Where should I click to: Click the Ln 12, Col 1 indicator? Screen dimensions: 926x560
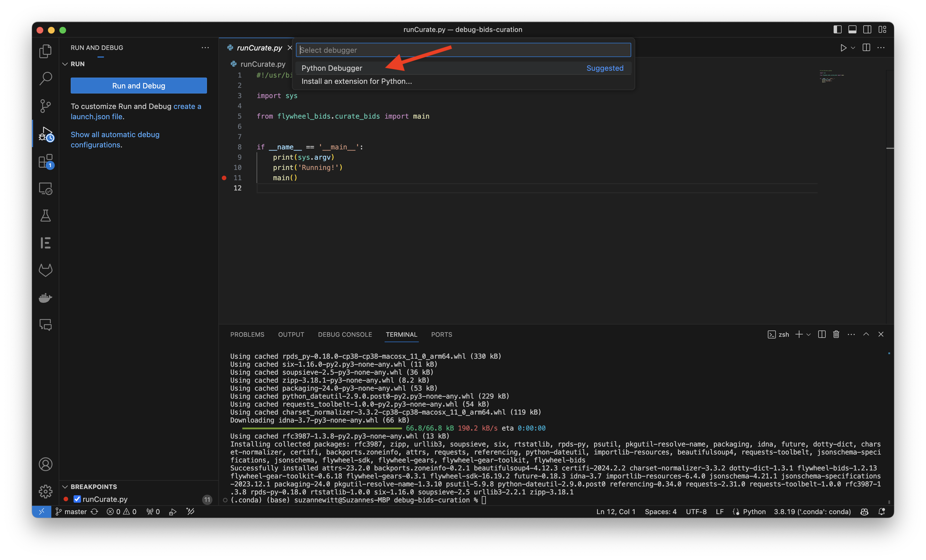pyautogui.click(x=616, y=512)
